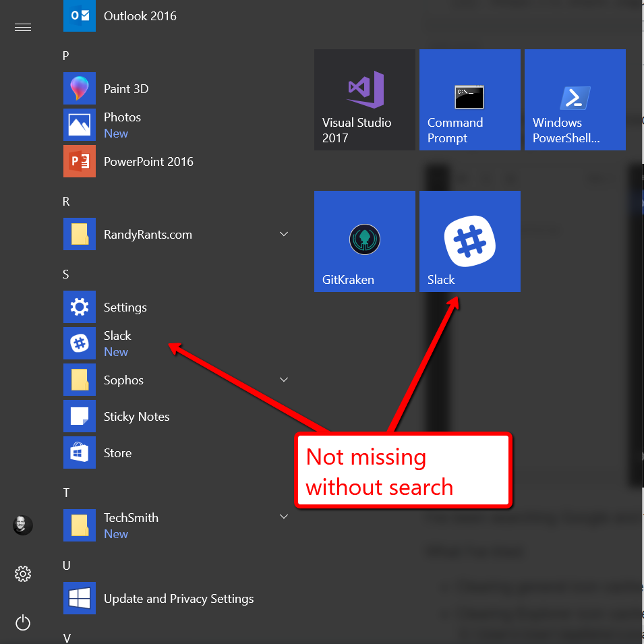644x644 pixels.
Task: Expand the RandyRants.com folder chevron
Action: coord(284,234)
